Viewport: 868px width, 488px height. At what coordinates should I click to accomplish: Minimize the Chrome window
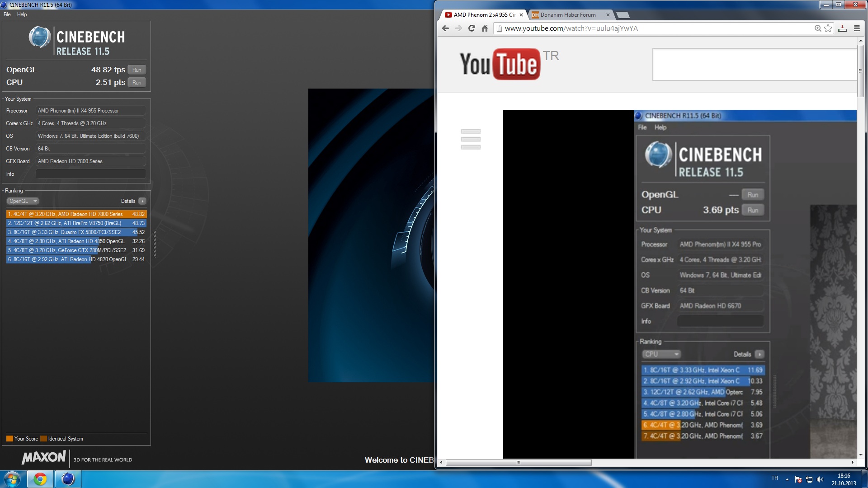826,5
